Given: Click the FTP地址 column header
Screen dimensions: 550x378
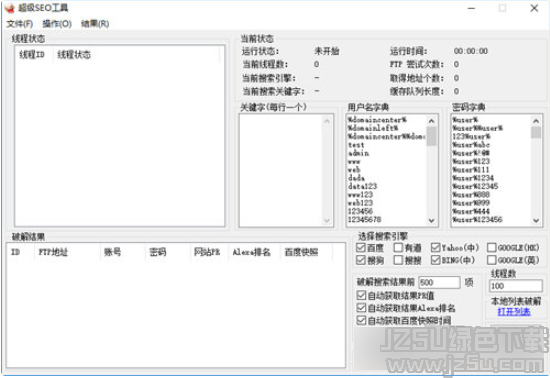Looking at the screenshot, I should coord(67,252).
